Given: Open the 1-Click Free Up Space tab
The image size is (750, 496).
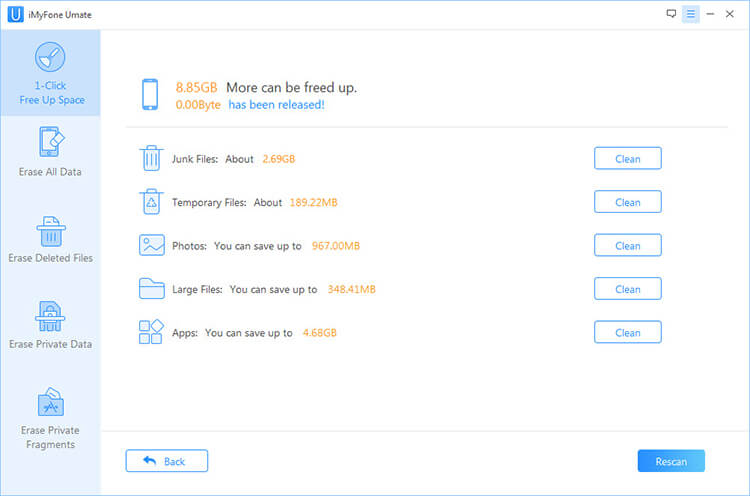Looking at the screenshot, I should (x=50, y=73).
